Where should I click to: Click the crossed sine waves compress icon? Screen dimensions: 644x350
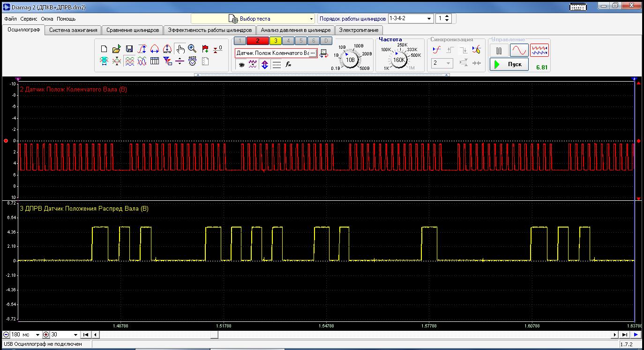point(117,61)
